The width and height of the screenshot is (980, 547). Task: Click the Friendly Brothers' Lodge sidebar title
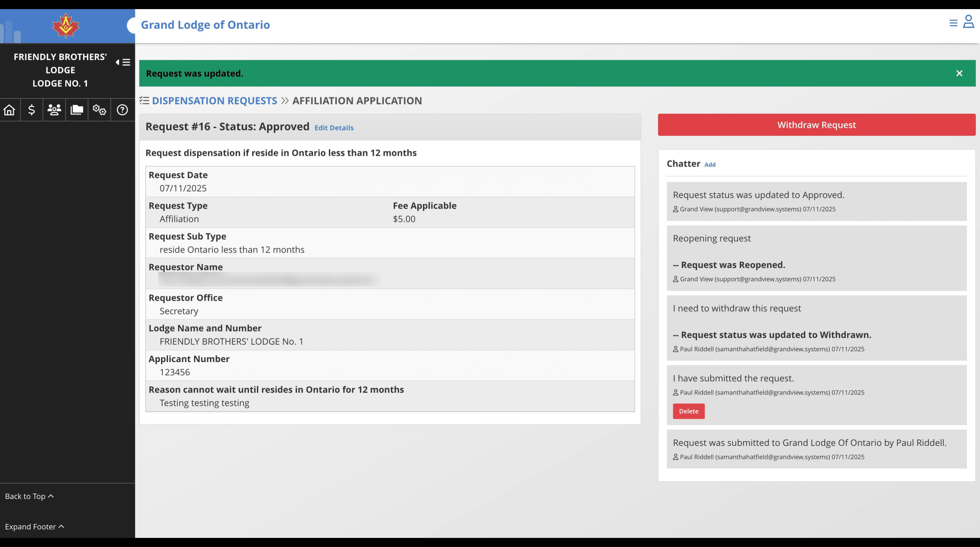pyautogui.click(x=60, y=70)
